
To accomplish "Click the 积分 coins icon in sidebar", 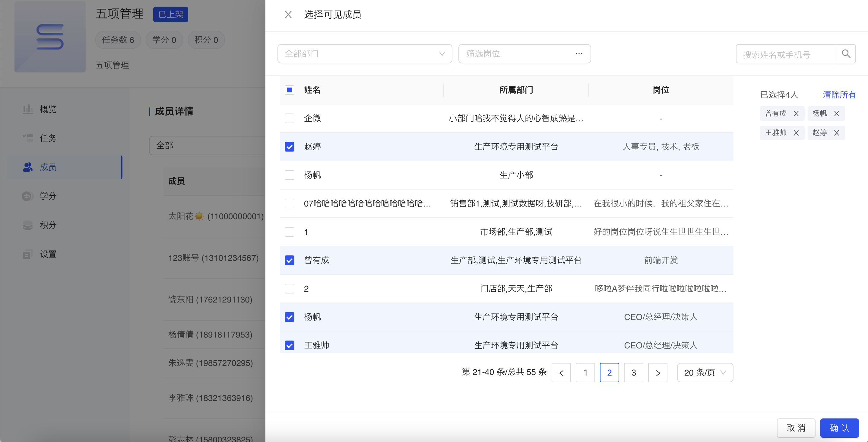I will click(28, 225).
